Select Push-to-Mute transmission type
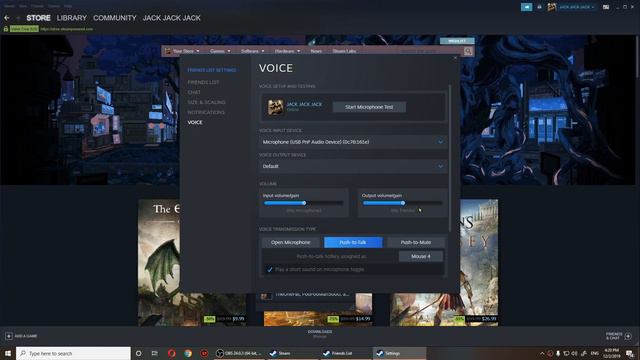The width and height of the screenshot is (640, 360). [416, 242]
